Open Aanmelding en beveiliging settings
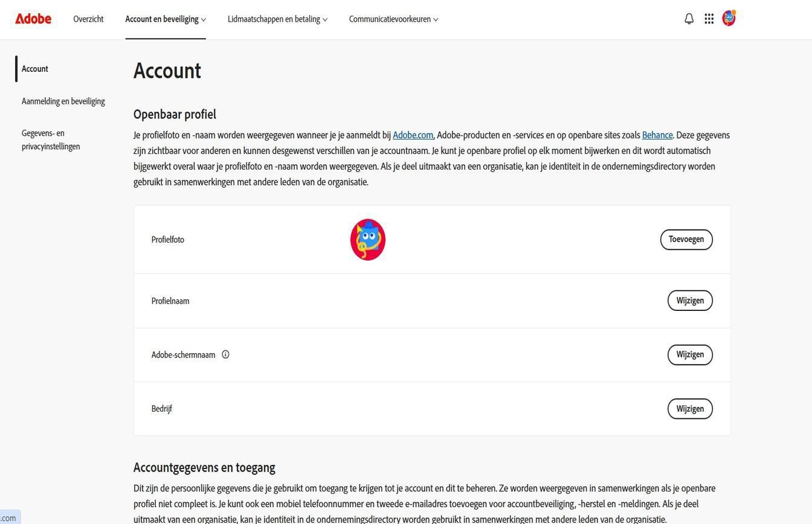Image resolution: width=812 pixels, height=524 pixels. 63,101
